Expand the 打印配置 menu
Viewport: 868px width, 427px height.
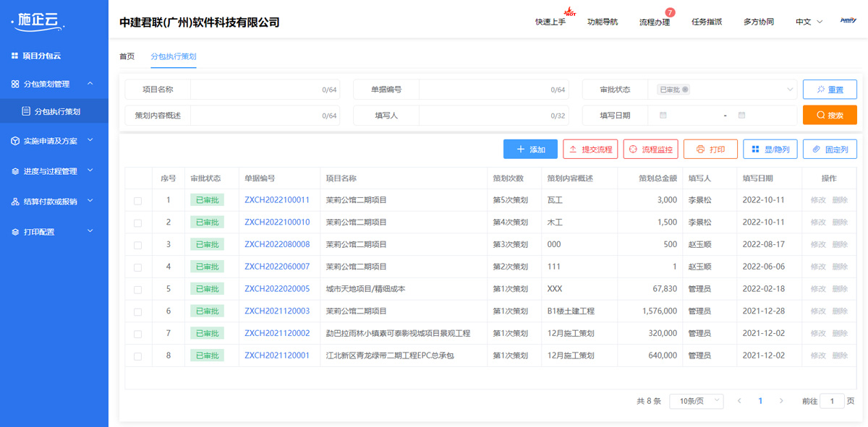tap(90, 231)
